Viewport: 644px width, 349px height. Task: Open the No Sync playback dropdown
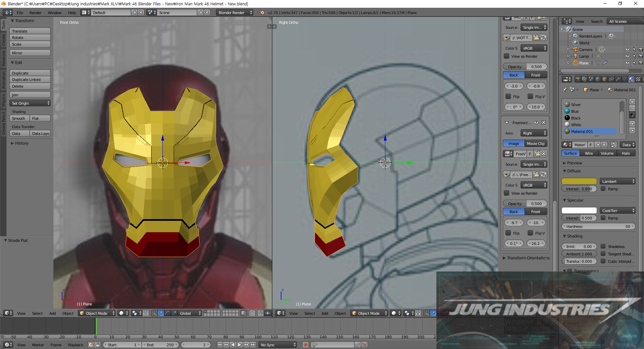278,345
